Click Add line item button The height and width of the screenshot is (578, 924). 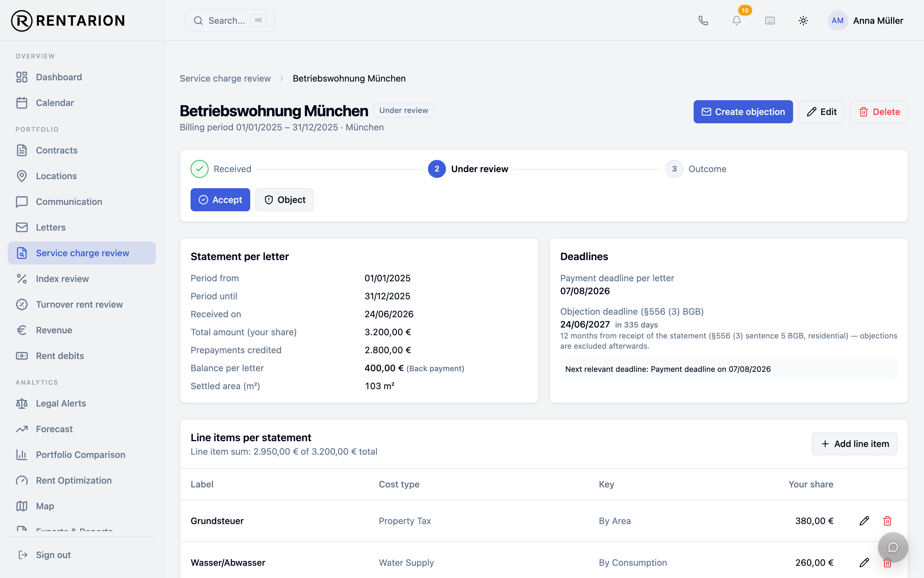(x=854, y=444)
